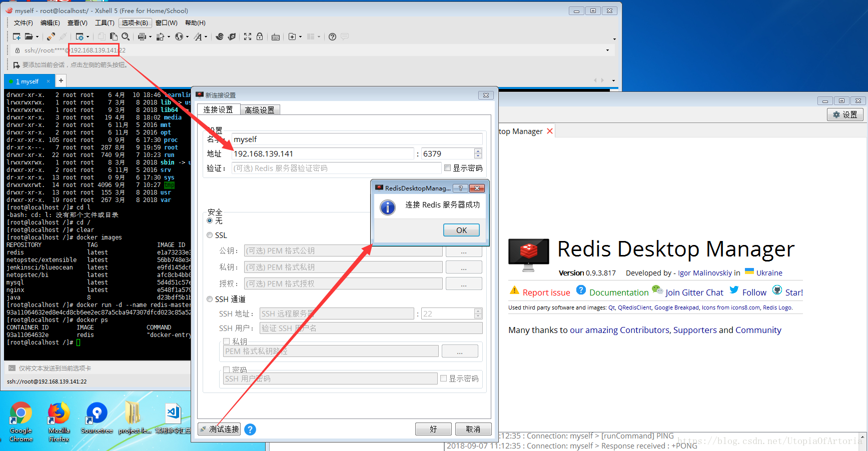Click help question button in RedisDesktopManager message box
Image resolution: width=868 pixels, height=451 pixels.
coord(461,188)
